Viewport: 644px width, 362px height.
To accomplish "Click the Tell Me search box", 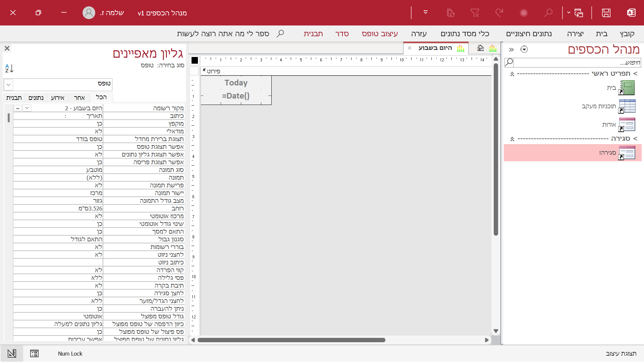I will click(230, 34).
